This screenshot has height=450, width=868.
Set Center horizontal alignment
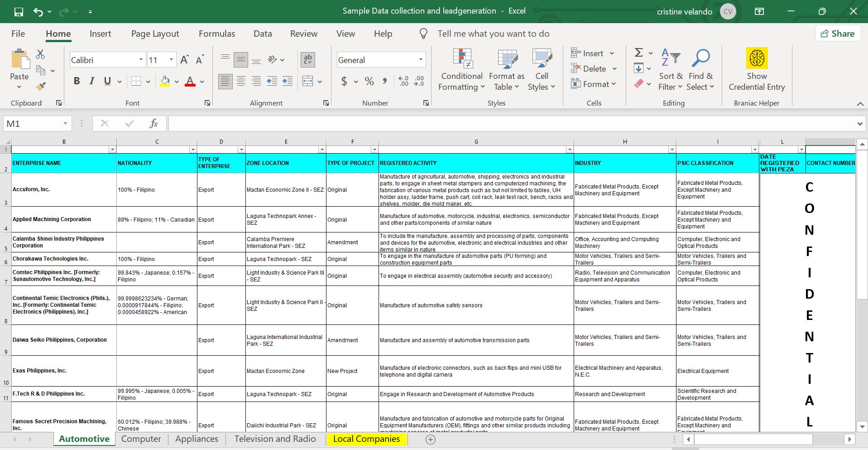[241, 81]
